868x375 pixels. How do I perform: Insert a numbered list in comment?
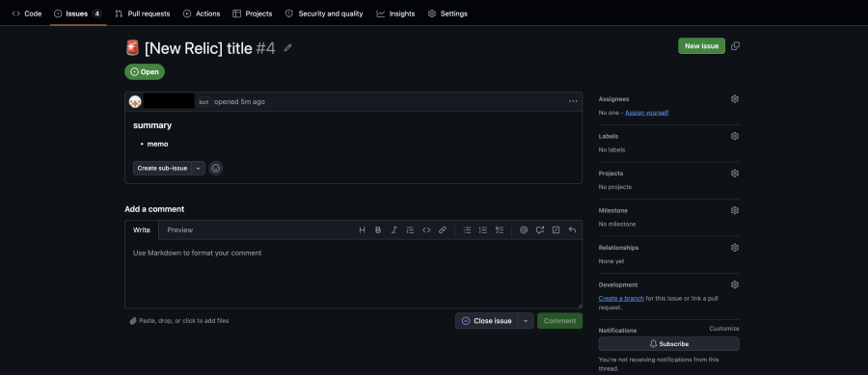[483, 230]
